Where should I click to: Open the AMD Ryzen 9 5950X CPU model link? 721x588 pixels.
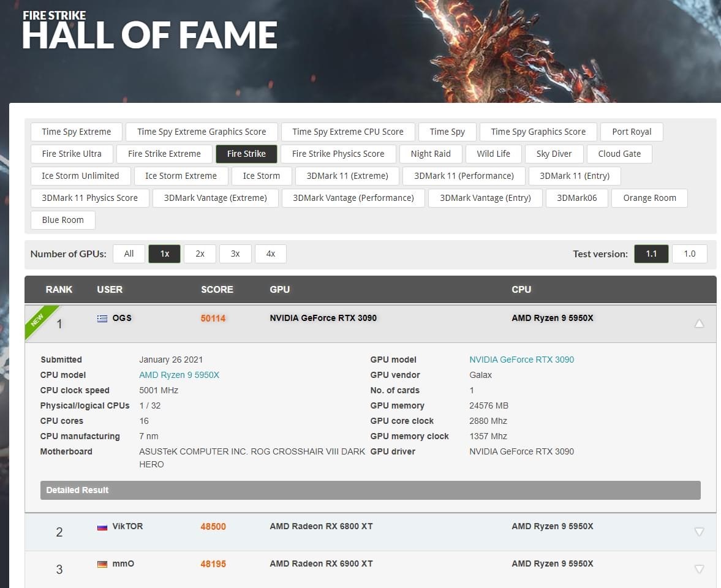click(179, 375)
